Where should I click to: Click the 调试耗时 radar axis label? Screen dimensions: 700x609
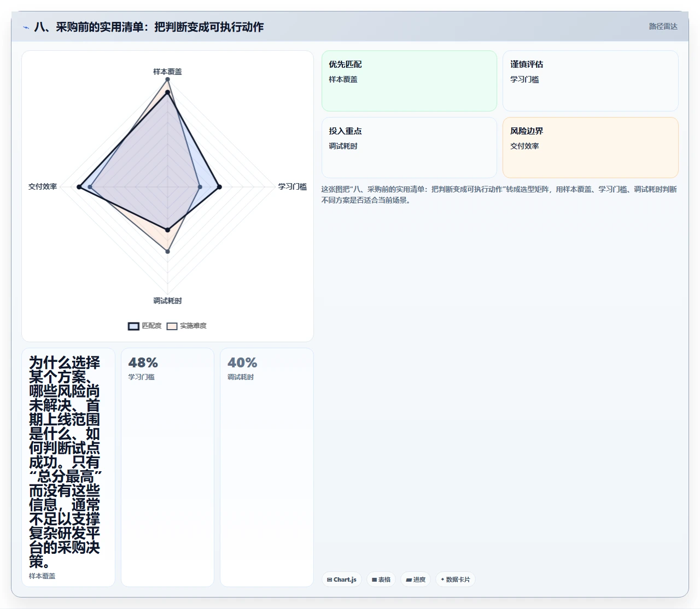(167, 301)
